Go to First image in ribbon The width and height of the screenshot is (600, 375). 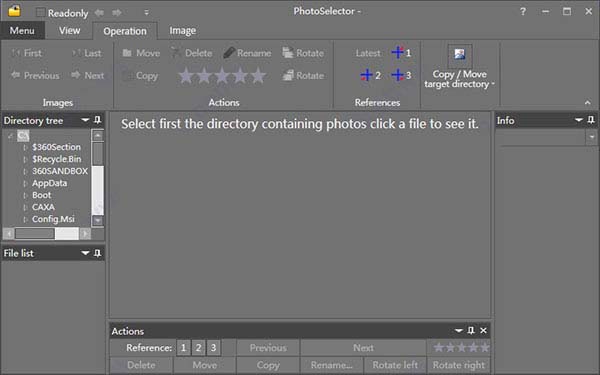pyautogui.click(x=26, y=53)
